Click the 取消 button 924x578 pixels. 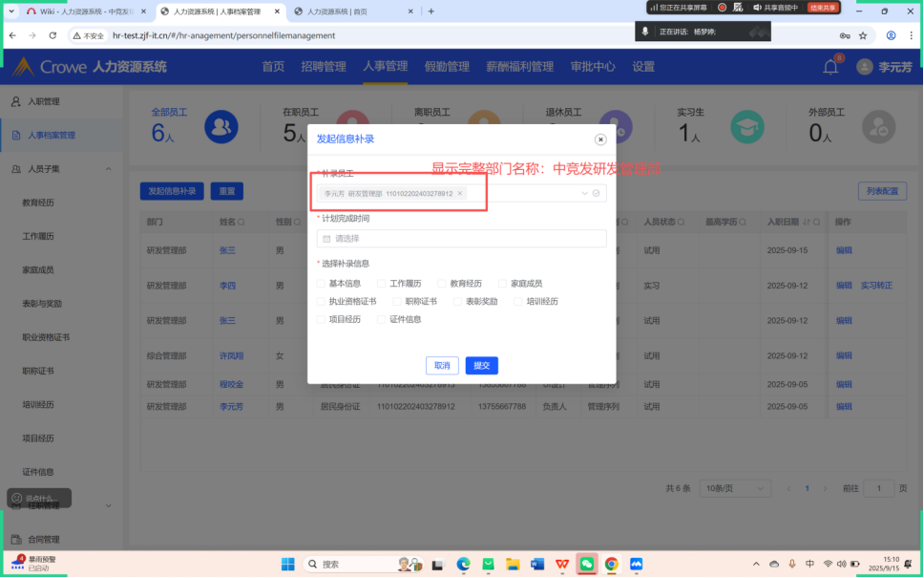point(442,366)
